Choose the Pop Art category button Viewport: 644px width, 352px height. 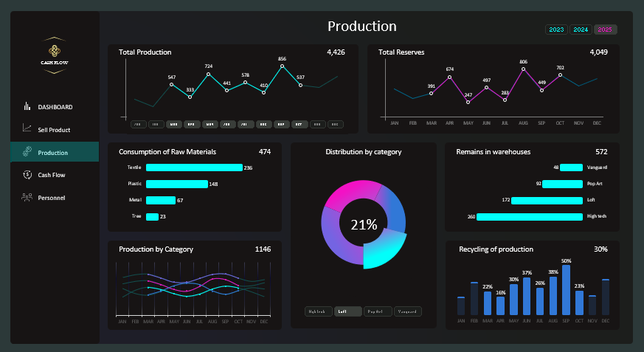[x=378, y=311]
